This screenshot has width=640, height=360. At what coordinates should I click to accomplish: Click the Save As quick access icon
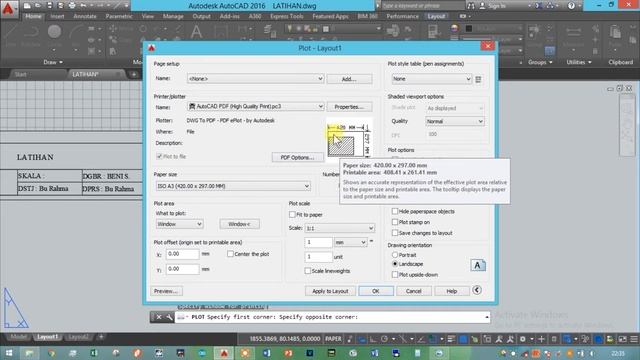(x=60, y=6)
